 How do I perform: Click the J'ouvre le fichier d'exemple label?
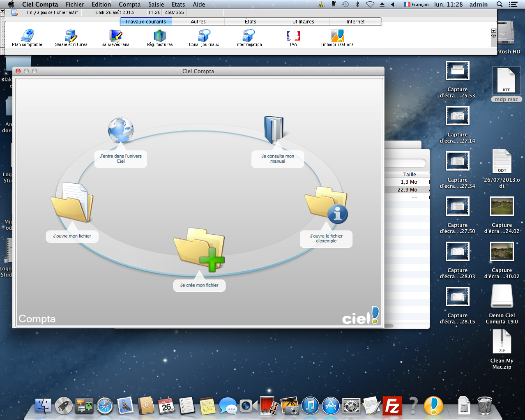pyautogui.click(x=326, y=238)
